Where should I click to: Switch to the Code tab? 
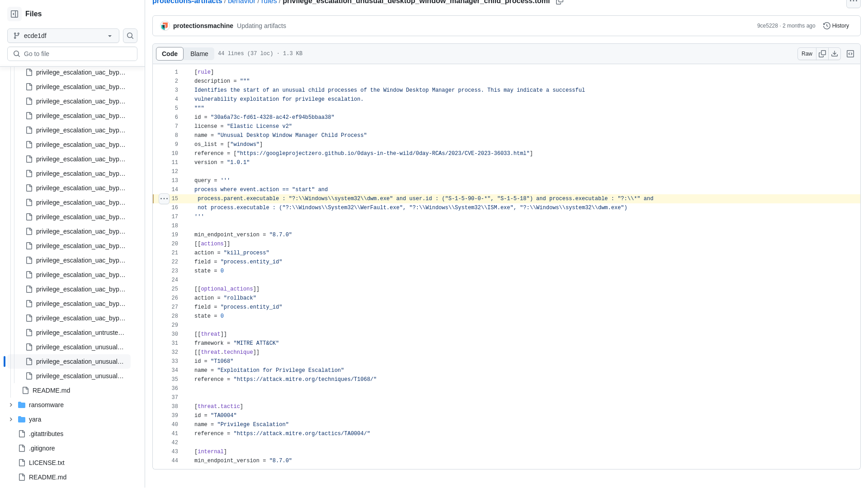pyautogui.click(x=170, y=54)
